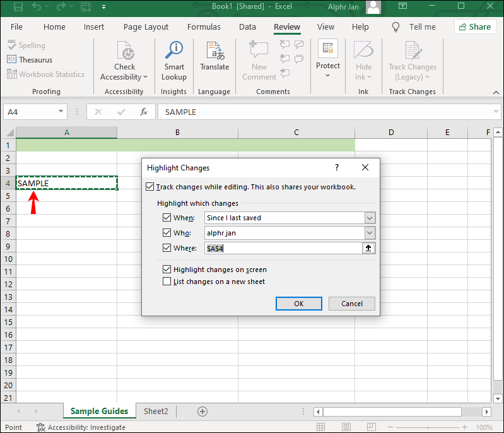504x433 pixels.
Task: Click OK in Highlight Changes dialog
Action: coord(298,304)
